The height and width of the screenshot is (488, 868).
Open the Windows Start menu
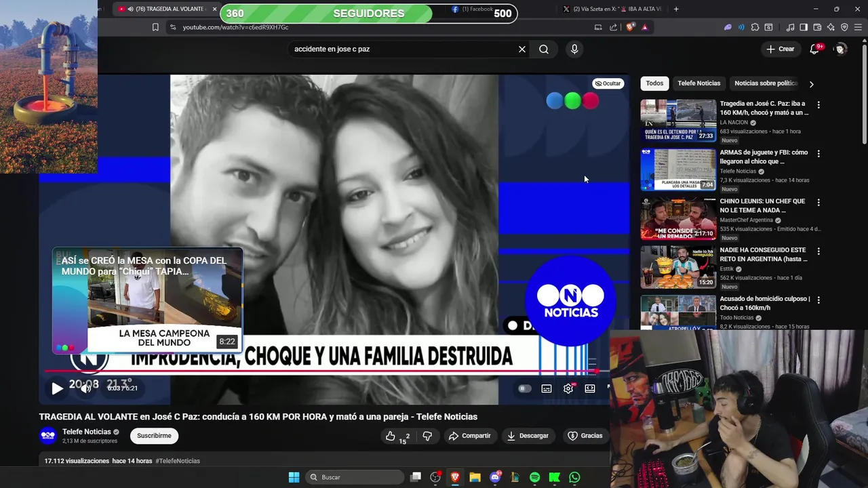tap(294, 477)
